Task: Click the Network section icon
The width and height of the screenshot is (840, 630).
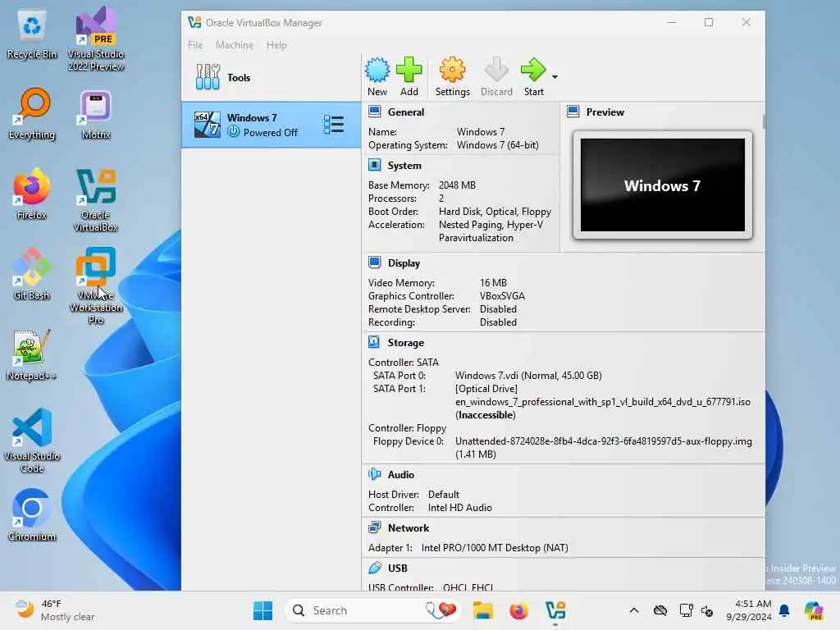Action: coord(374,527)
